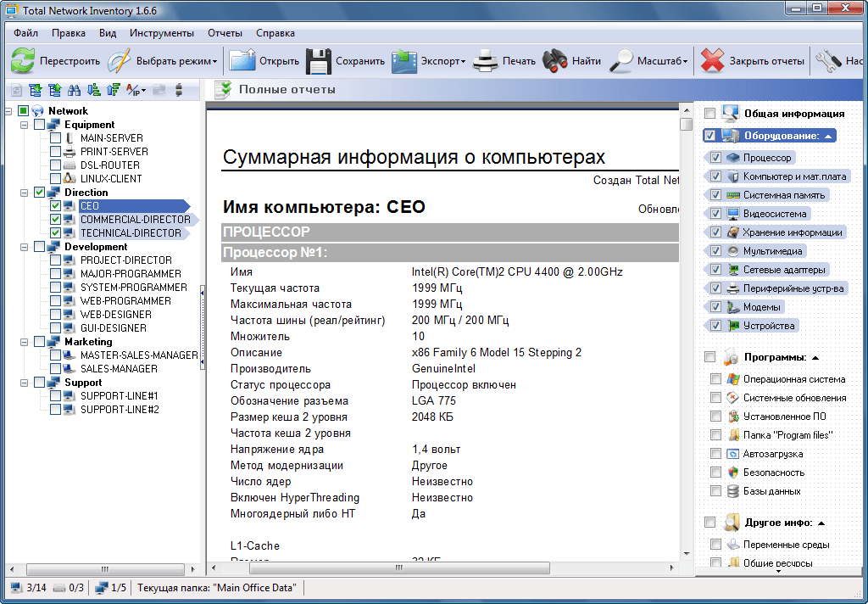Click the Другое инфо magnifier icon
The height and width of the screenshot is (604, 868).
pyautogui.click(x=732, y=522)
